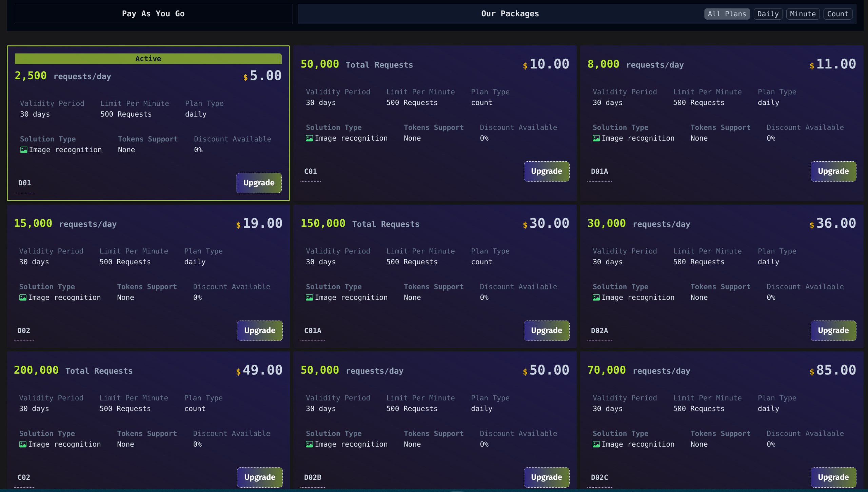Viewport: 868px width, 492px height.
Task: Upgrade to the $19.00 D02 plan
Action: [260, 331]
